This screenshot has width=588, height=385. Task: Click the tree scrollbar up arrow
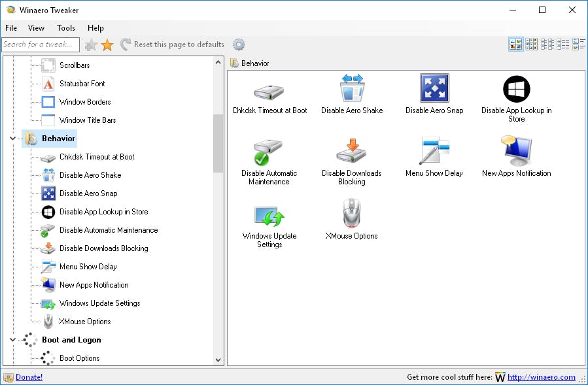[x=218, y=62]
